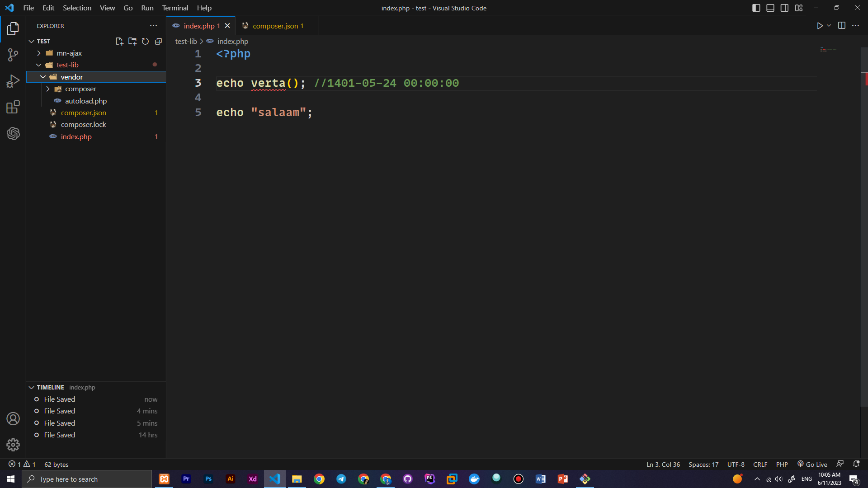The image size is (868, 488).
Task: Open the ChatGPT extension panel
Action: [13, 134]
